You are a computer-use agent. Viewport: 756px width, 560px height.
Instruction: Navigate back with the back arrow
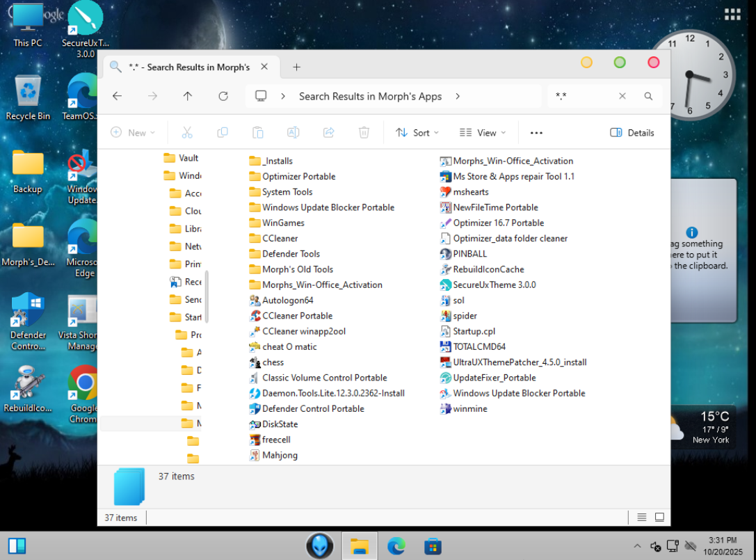pyautogui.click(x=117, y=96)
